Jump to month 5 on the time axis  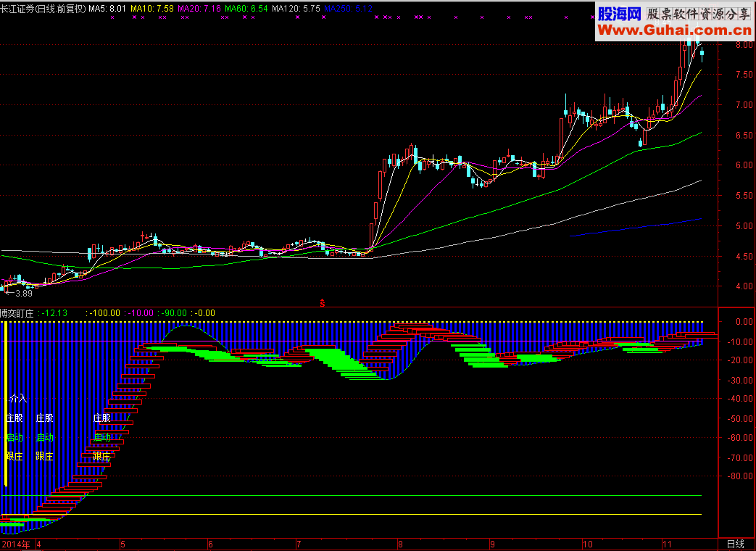[123, 544]
